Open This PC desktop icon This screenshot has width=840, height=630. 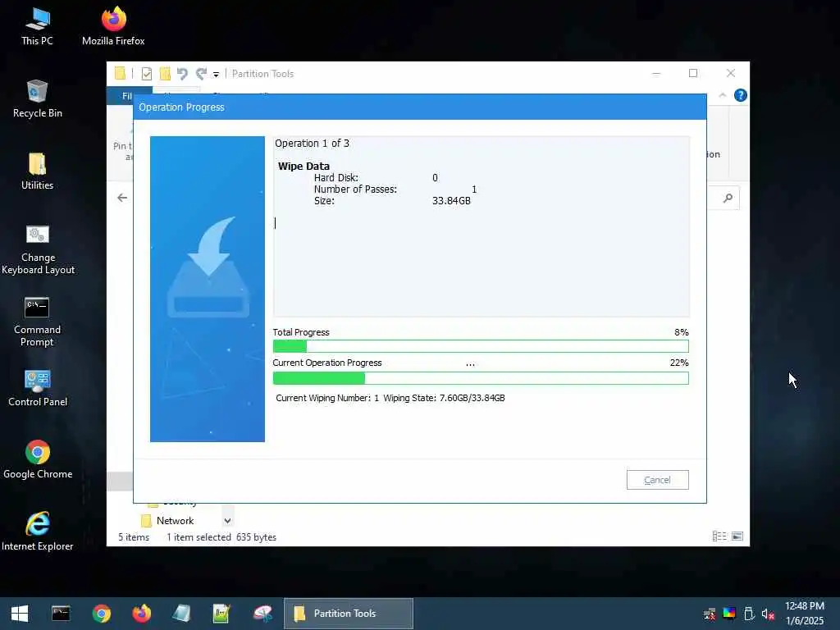click(x=38, y=27)
